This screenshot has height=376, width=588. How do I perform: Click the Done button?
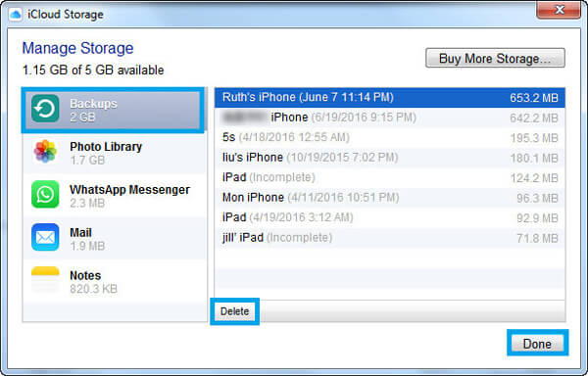pyautogui.click(x=537, y=344)
